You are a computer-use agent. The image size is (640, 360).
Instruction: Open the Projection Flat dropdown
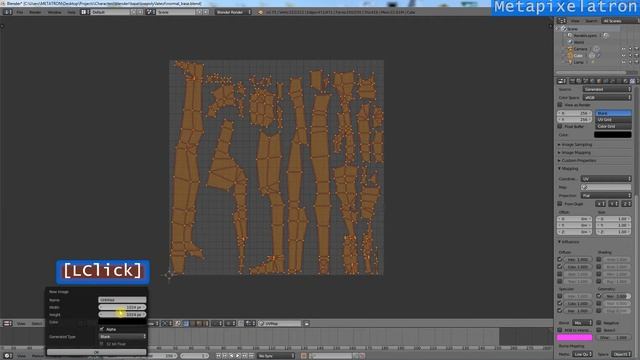click(606, 196)
